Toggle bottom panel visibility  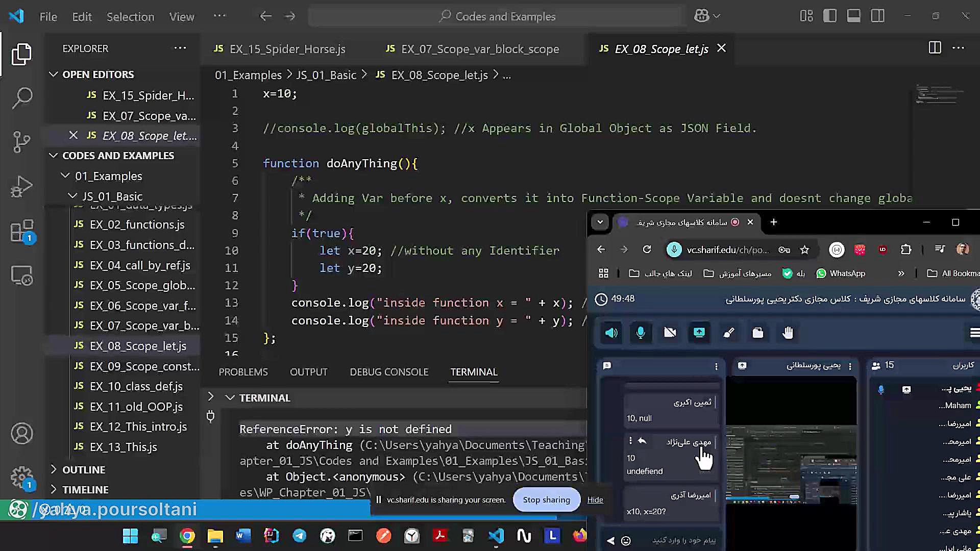tap(854, 16)
